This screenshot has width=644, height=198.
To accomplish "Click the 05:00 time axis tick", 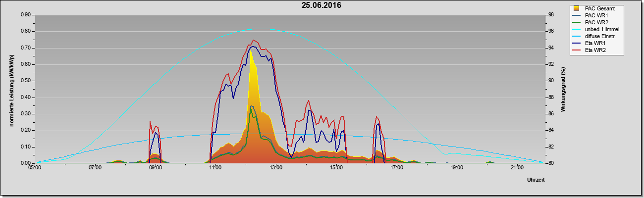I will [x=35, y=167].
